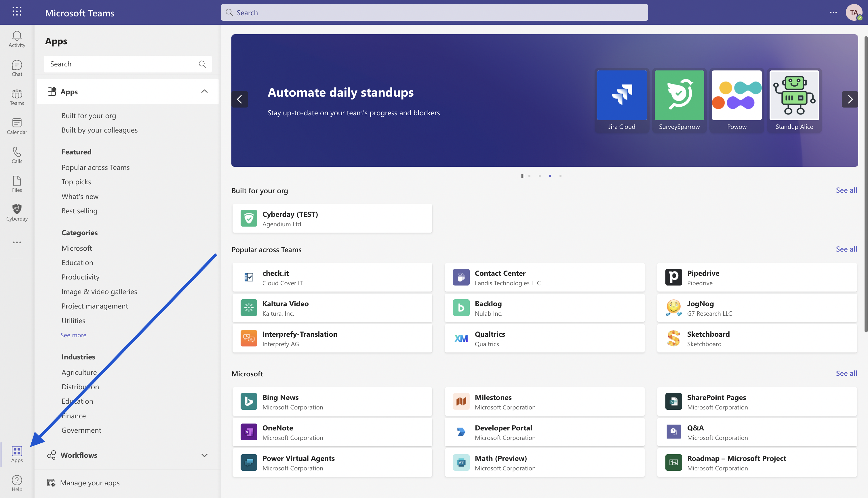The width and height of the screenshot is (868, 498).
Task: Open the Interprefy-Translation app card
Action: click(332, 338)
